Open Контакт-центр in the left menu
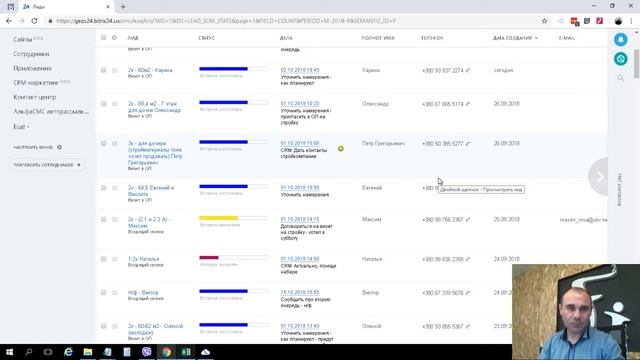This screenshot has width=640, height=360. click(x=35, y=97)
